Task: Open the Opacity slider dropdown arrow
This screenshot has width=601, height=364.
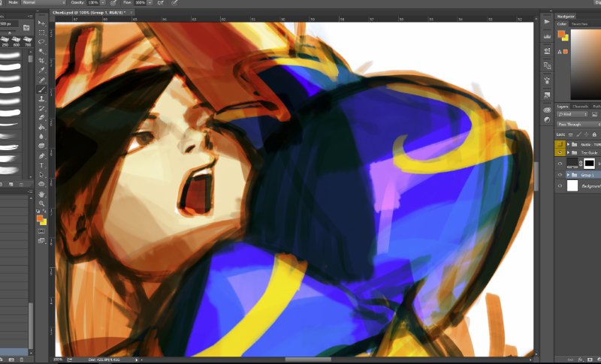Action: point(103,3)
